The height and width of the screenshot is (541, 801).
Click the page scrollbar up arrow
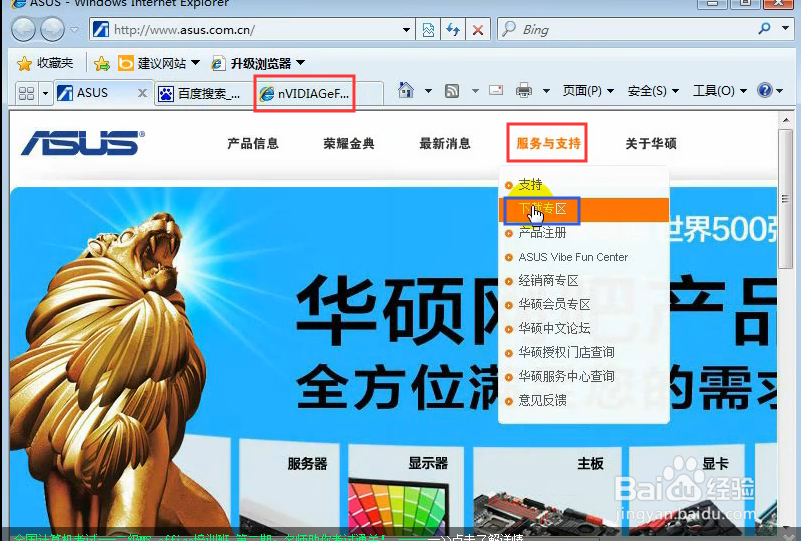pyautogui.click(x=786, y=120)
